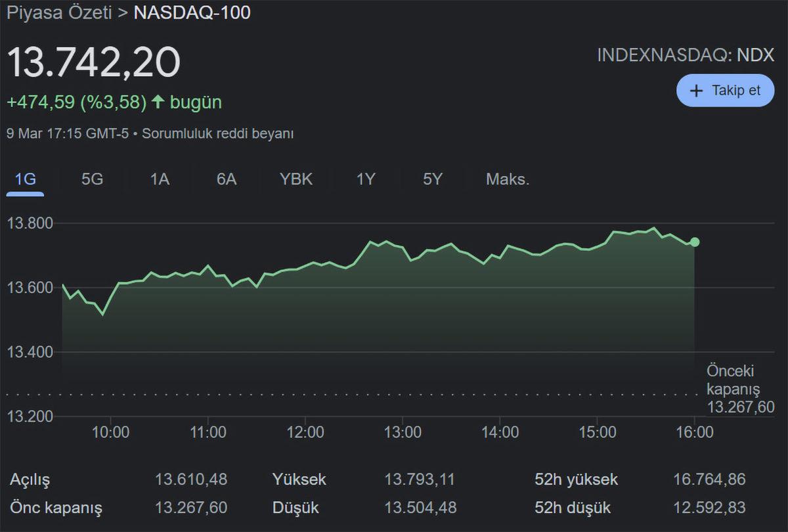Image resolution: width=788 pixels, height=532 pixels.
Task: Switch to the 5G range tab
Action: pos(92,179)
